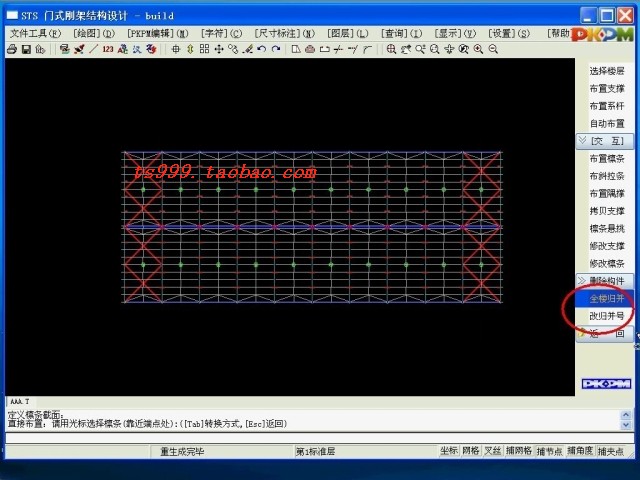This screenshot has height=480, width=640.
Task: Click 选择楼层 in the side panel
Action: pos(607,71)
